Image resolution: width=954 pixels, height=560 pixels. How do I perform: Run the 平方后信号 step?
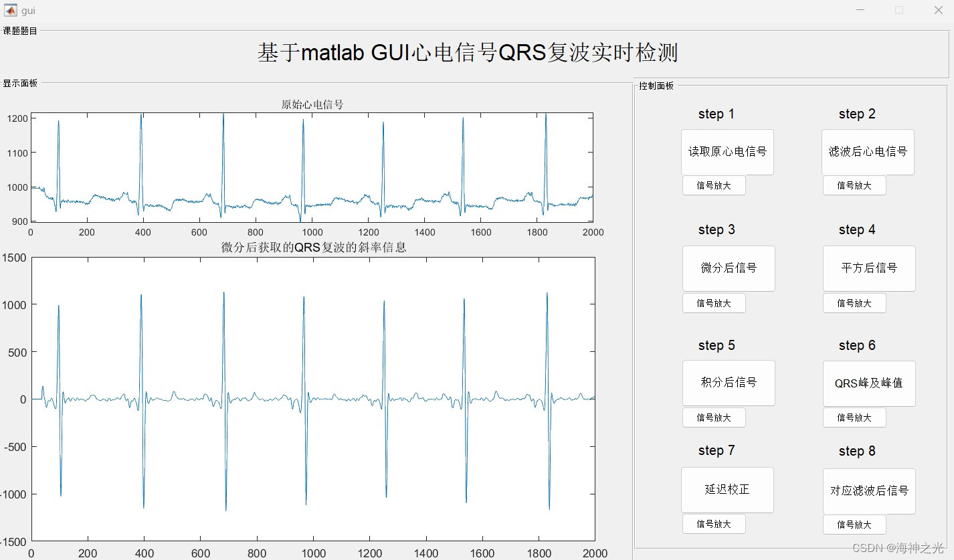click(869, 268)
